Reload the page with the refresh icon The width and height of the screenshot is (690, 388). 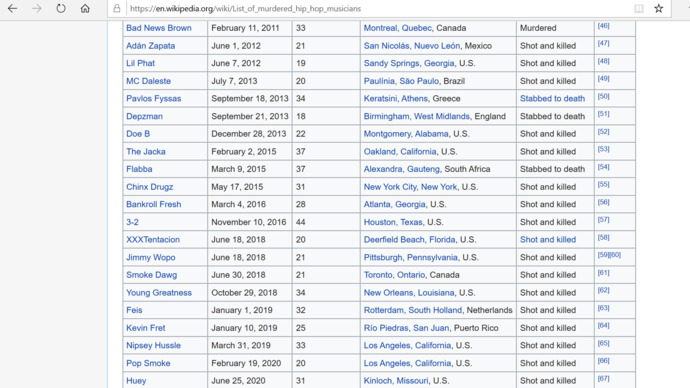coord(61,8)
